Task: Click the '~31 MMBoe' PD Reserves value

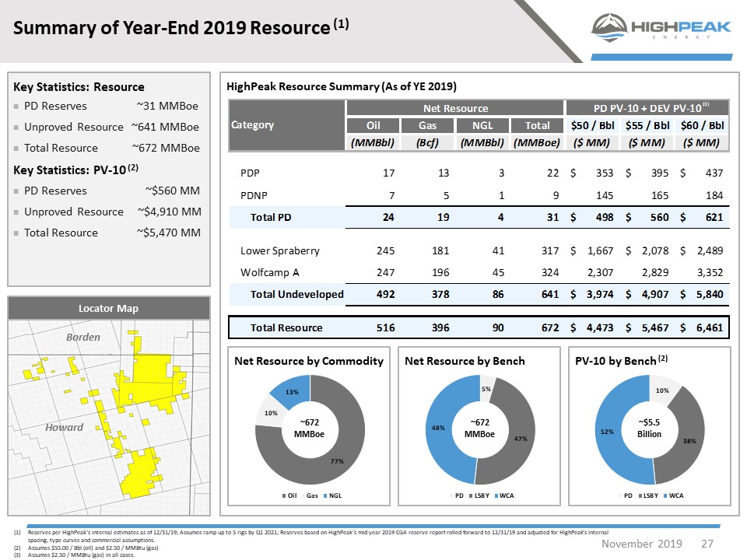Action: [x=167, y=106]
